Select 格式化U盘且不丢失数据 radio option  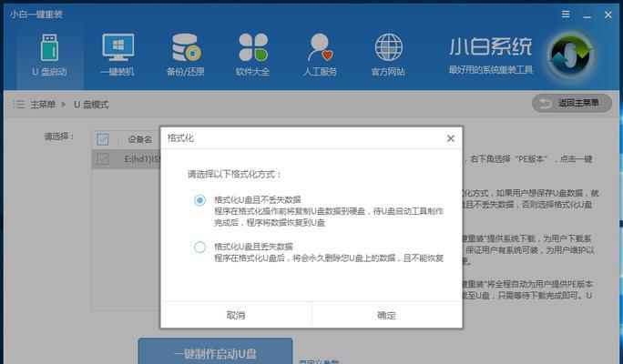[x=199, y=200]
